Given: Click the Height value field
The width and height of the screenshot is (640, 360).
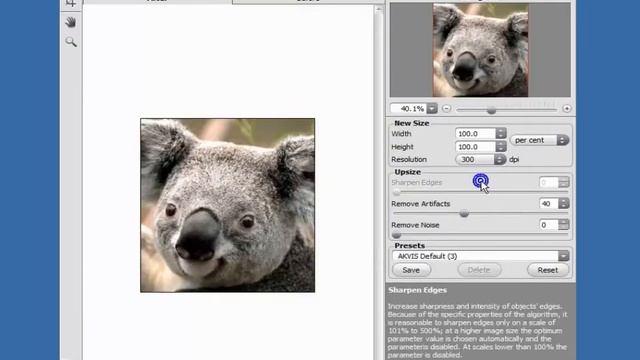Looking at the screenshot, I should tap(476, 147).
